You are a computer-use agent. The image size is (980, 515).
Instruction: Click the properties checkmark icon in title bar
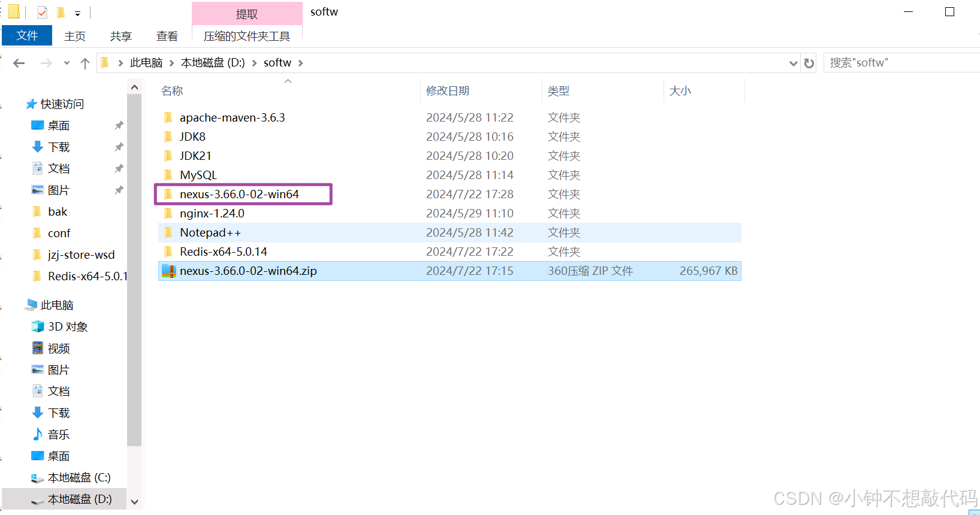[42, 12]
